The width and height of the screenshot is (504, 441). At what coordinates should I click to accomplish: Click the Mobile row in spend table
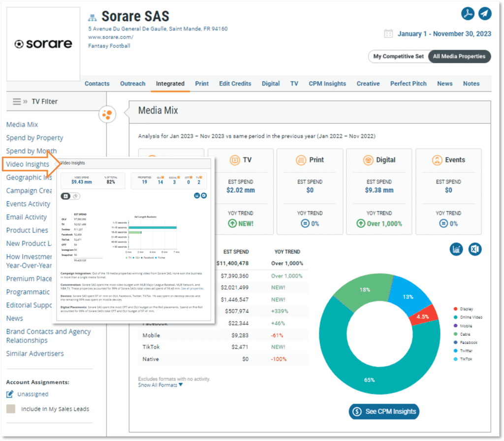[x=223, y=335]
